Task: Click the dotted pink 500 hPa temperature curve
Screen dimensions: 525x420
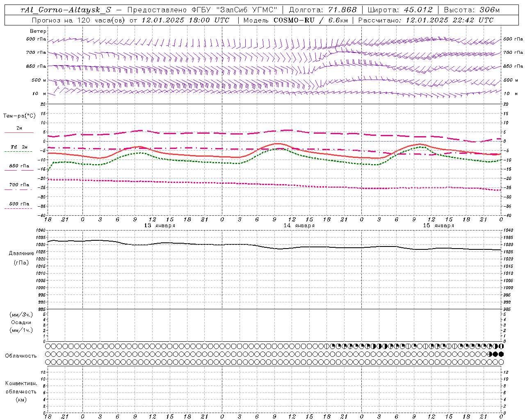Action: point(274,184)
